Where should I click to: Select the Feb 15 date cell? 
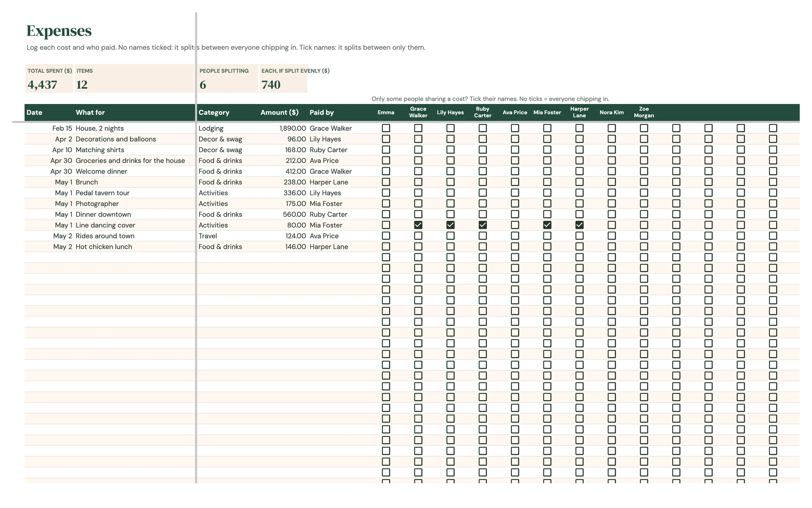[49, 128]
